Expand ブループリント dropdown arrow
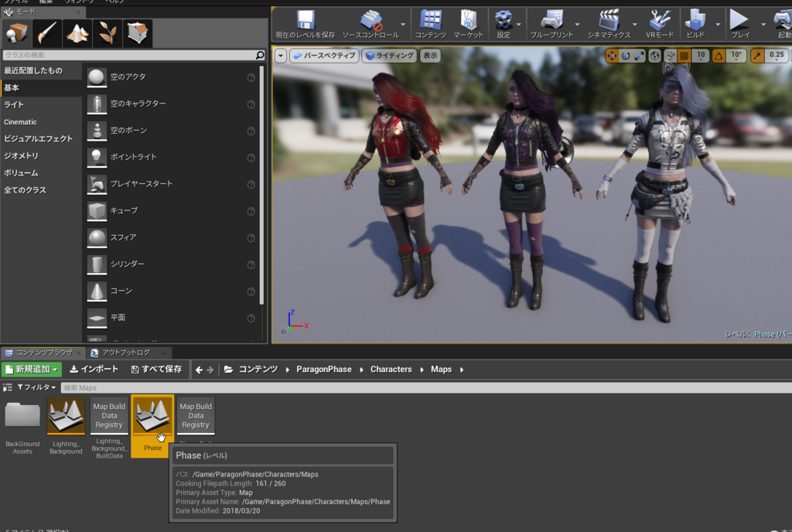 (577, 24)
